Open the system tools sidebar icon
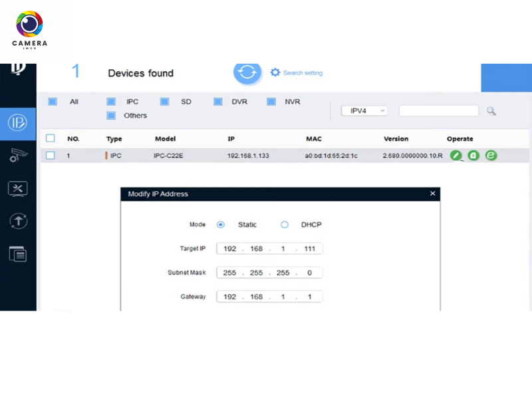532x399 pixels. tap(17, 189)
